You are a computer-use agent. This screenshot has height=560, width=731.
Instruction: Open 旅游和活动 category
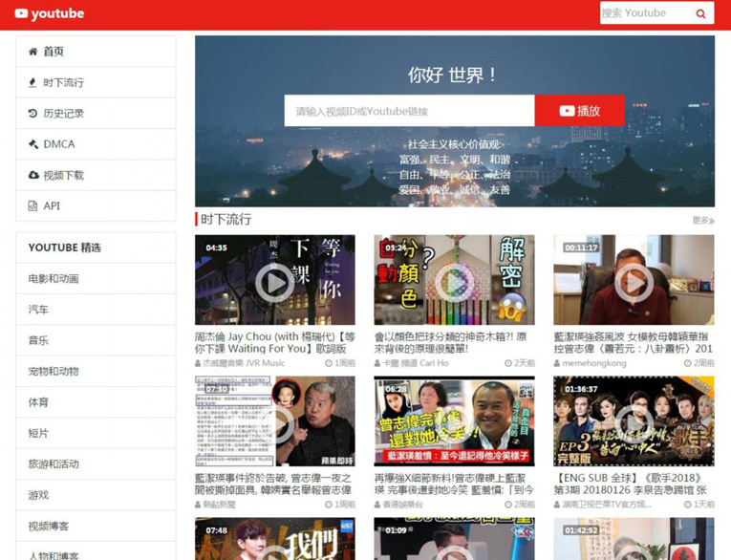pyautogui.click(x=54, y=464)
